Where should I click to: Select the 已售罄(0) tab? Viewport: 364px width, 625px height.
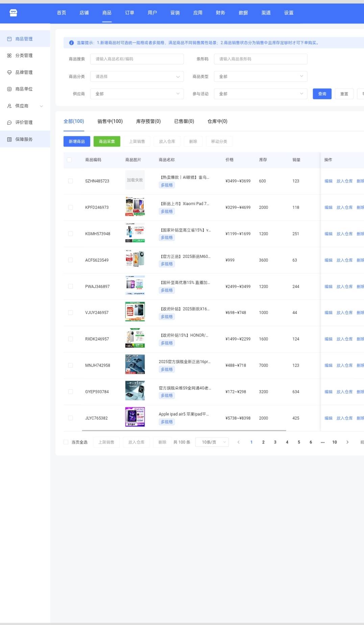[184, 121]
